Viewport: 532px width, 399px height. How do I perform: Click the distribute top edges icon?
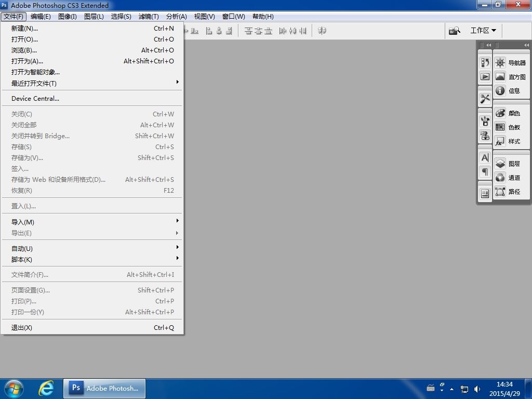(248, 31)
